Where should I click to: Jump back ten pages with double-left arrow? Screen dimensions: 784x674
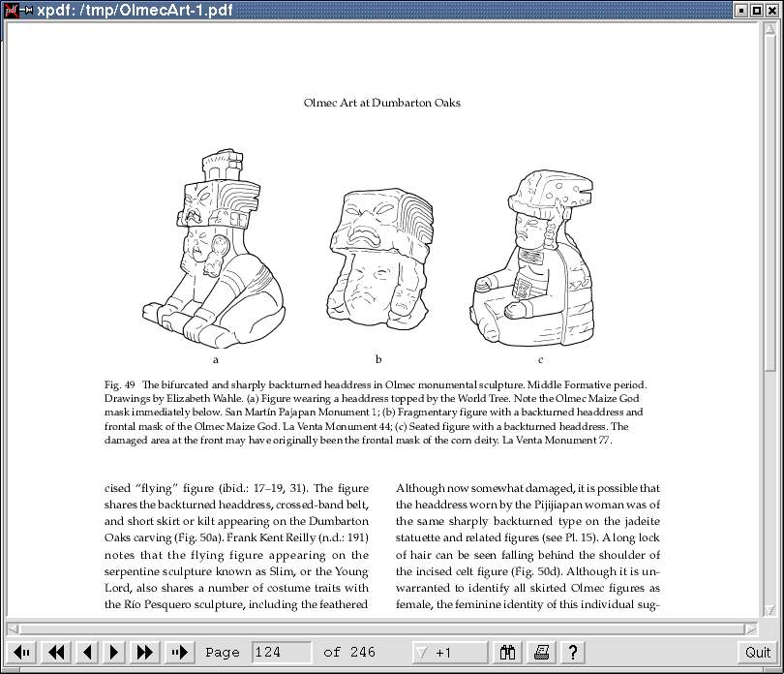coord(56,652)
